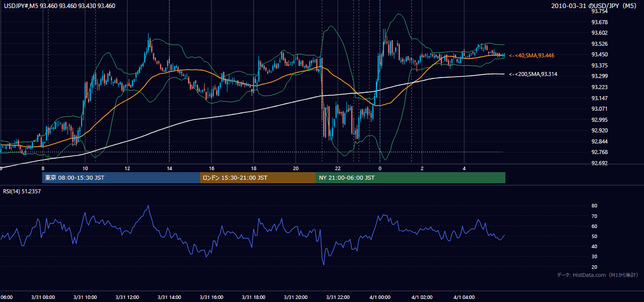Click the 3/31 08:00 date label
This screenshot has width=644, height=302.
[43, 297]
